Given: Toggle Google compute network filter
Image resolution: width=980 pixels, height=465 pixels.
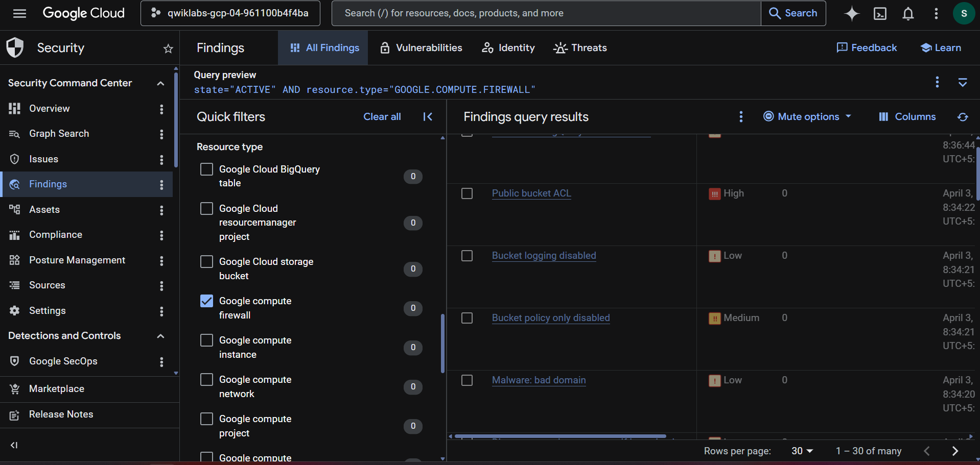Looking at the screenshot, I should click(206, 379).
